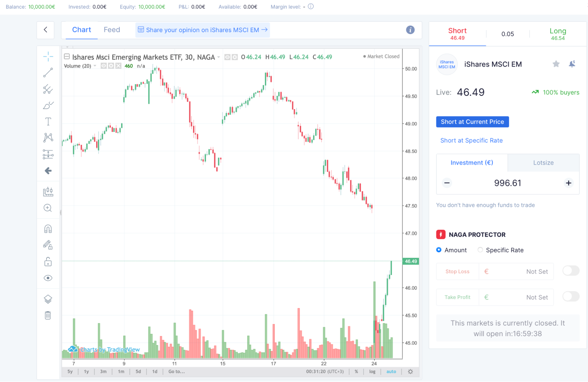Click the Stop Loss value field
Image resolution: width=588 pixels, height=382 pixels.
[x=516, y=272]
